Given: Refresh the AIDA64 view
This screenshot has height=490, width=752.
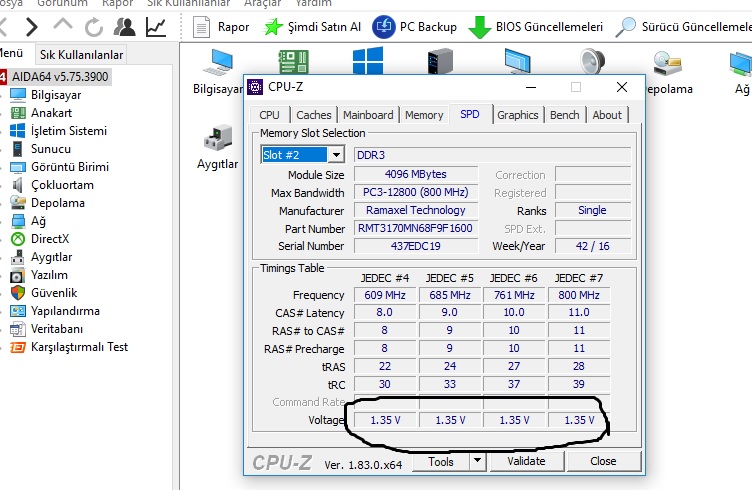Looking at the screenshot, I should [94, 27].
